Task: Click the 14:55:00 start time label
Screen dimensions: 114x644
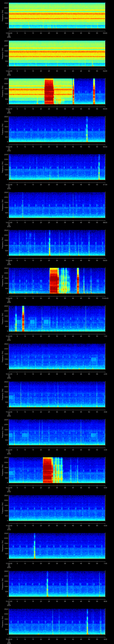Action: (9, 147)
